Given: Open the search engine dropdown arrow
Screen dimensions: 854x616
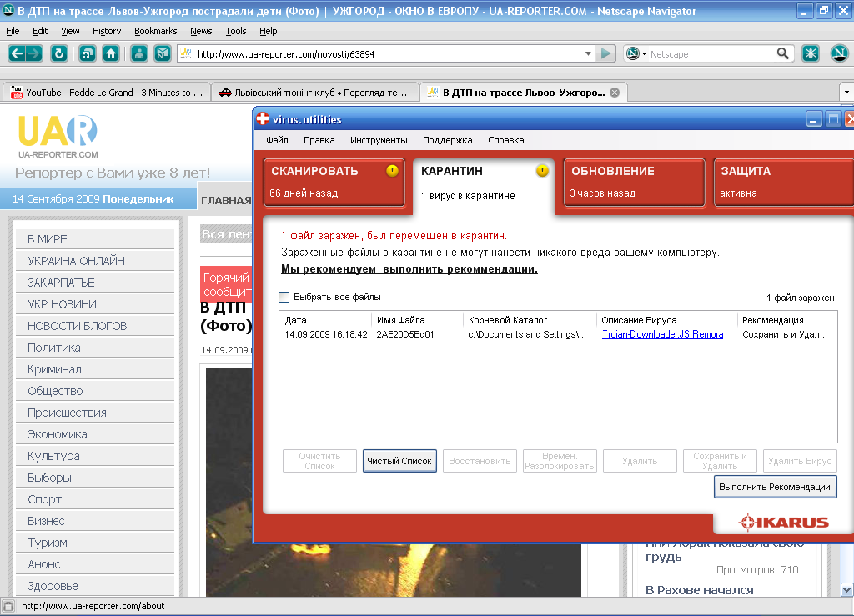Looking at the screenshot, I should point(645,54).
